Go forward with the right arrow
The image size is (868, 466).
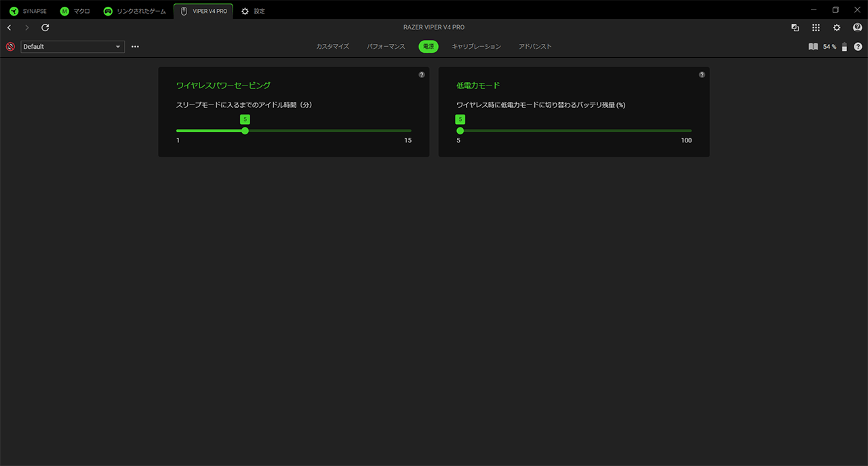(x=27, y=28)
